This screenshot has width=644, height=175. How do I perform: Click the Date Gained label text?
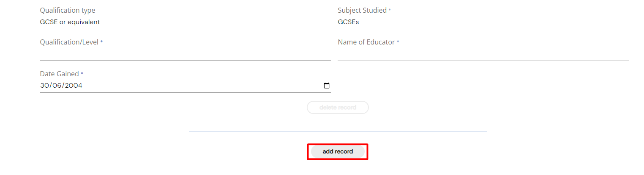coord(60,74)
